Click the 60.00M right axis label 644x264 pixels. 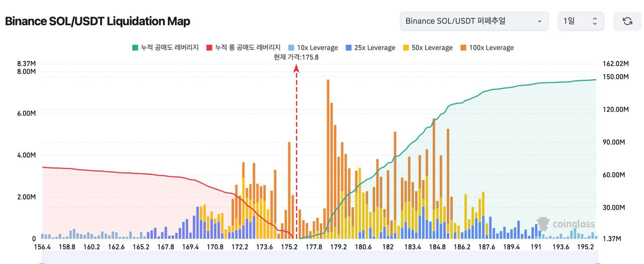(x=614, y=174)
